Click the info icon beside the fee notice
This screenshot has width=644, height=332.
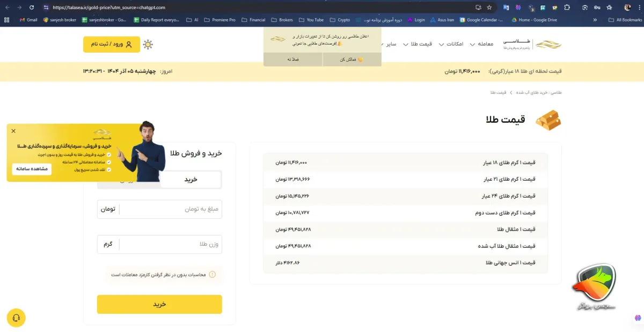tap(212, 275)
